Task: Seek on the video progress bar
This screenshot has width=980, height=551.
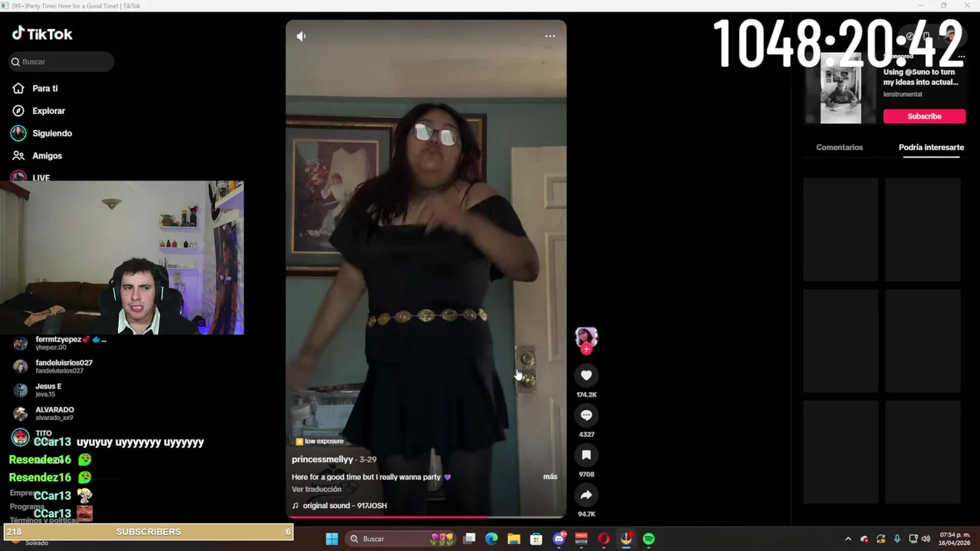Action: [426, 517]
